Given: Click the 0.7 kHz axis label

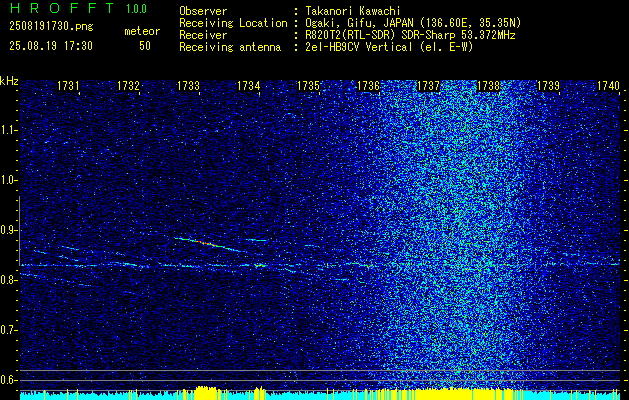Looking at the screenshot, I should pyautogui.click(x=8, y=330).
